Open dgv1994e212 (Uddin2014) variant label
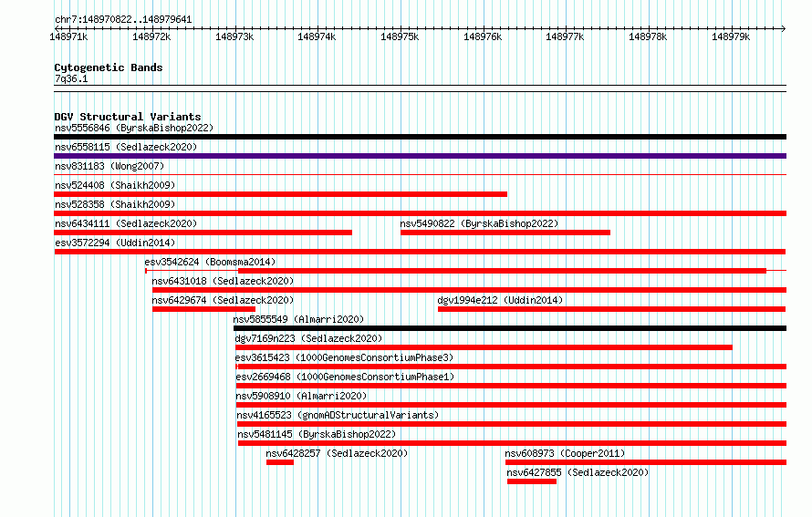The image size is (812, 517). coord(500,300)
